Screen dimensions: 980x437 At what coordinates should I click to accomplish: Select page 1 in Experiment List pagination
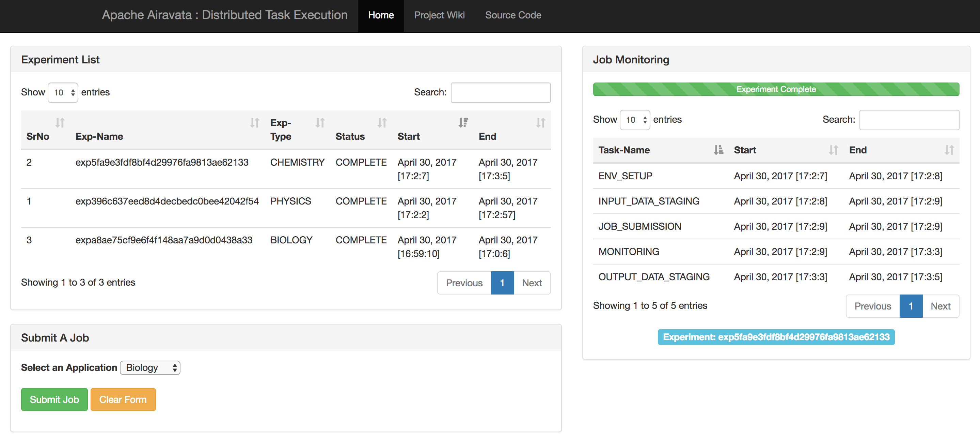click(502, 283)
